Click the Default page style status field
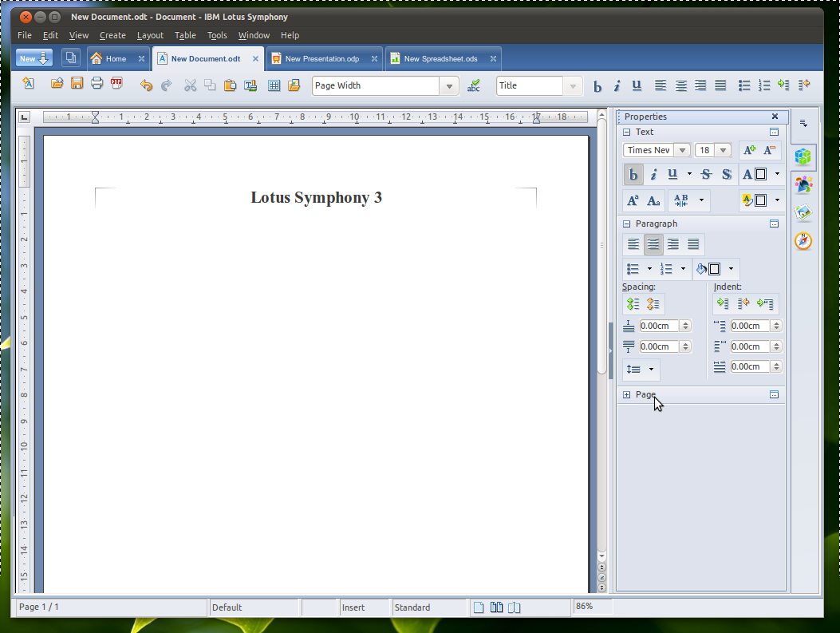Screen dimensions: 840x633 254,607
